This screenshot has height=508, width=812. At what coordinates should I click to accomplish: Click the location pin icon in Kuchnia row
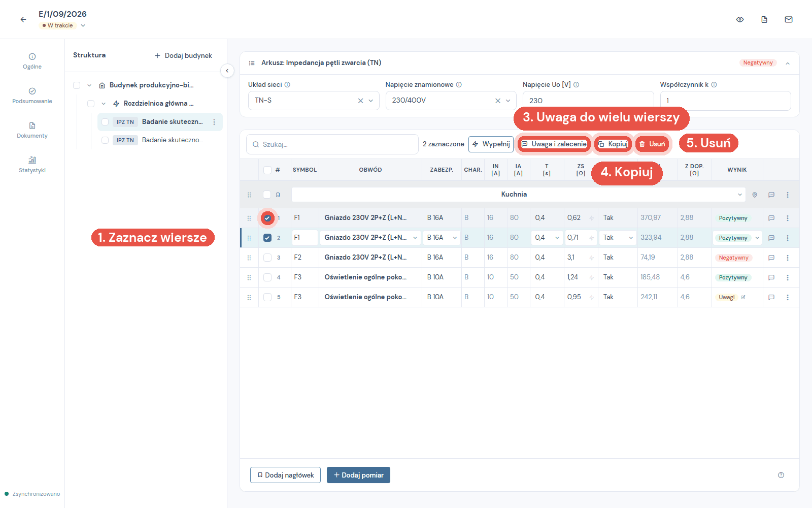pyautogui.click(x=755, y=195)
